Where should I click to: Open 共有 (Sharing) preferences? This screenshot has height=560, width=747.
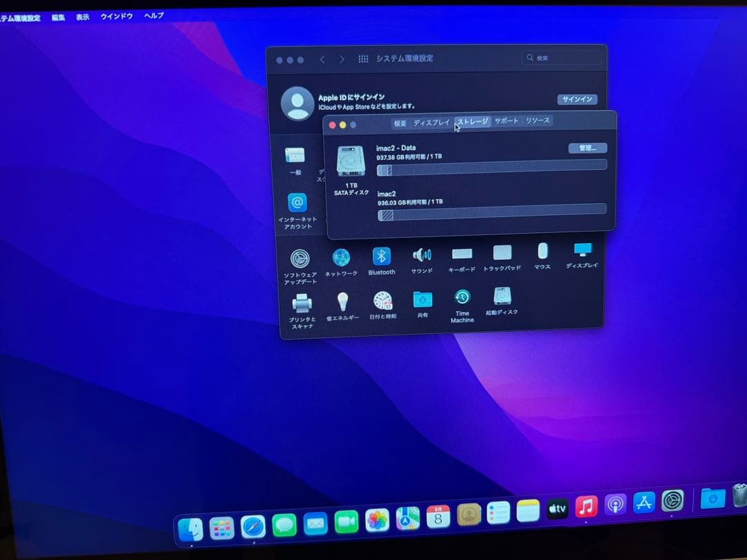coord(422,303)
